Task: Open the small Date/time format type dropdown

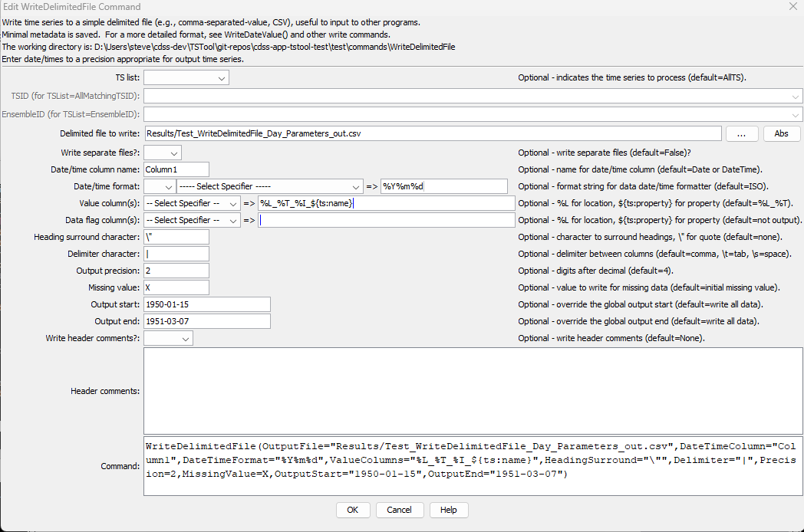Action: 160,186
